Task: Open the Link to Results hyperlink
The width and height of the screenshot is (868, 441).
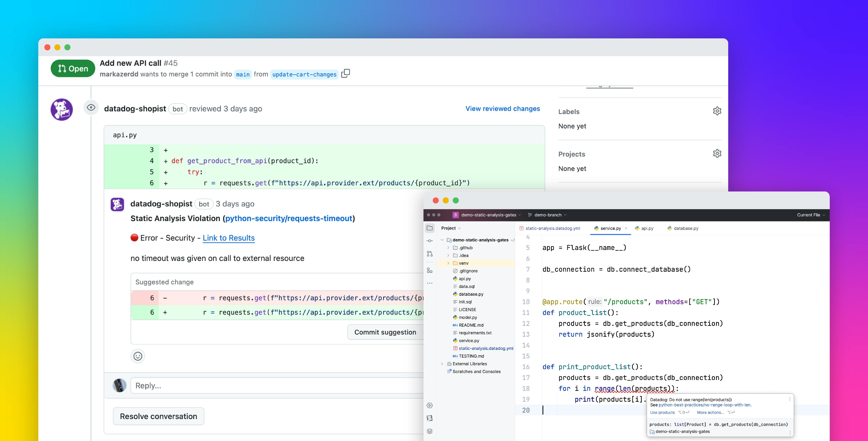Action: [x=228, y=238]
